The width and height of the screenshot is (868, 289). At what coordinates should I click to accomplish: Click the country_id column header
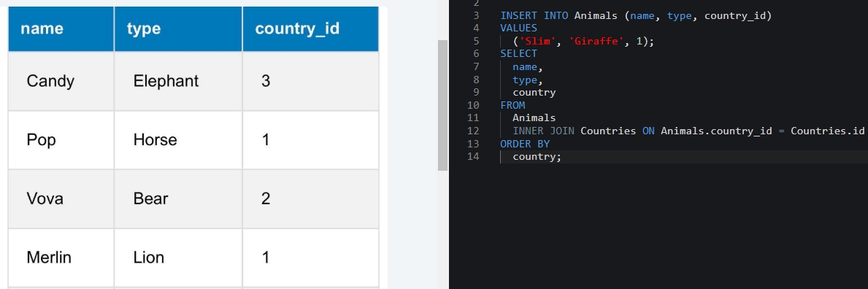310,28
